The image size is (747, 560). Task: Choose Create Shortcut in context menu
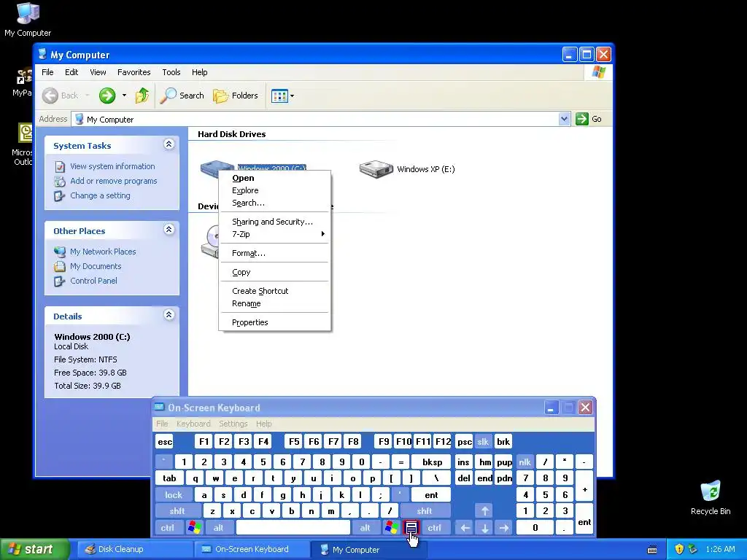point(274,291)
